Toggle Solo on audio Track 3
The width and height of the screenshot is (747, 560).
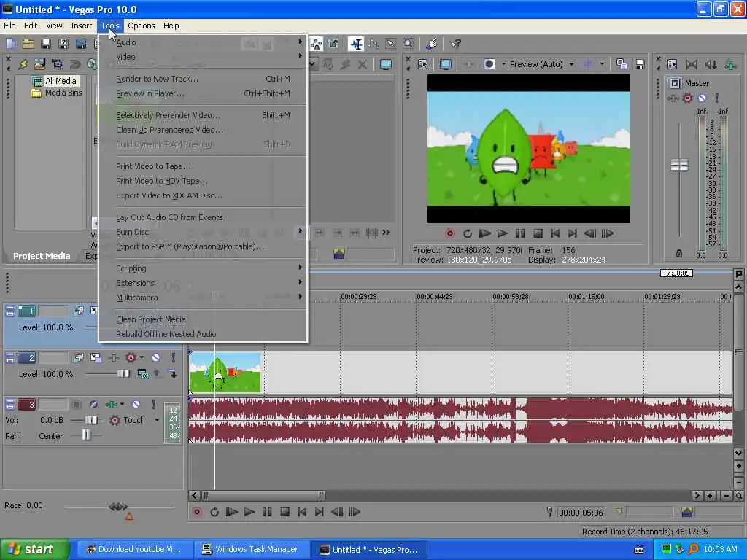[153, 404]
